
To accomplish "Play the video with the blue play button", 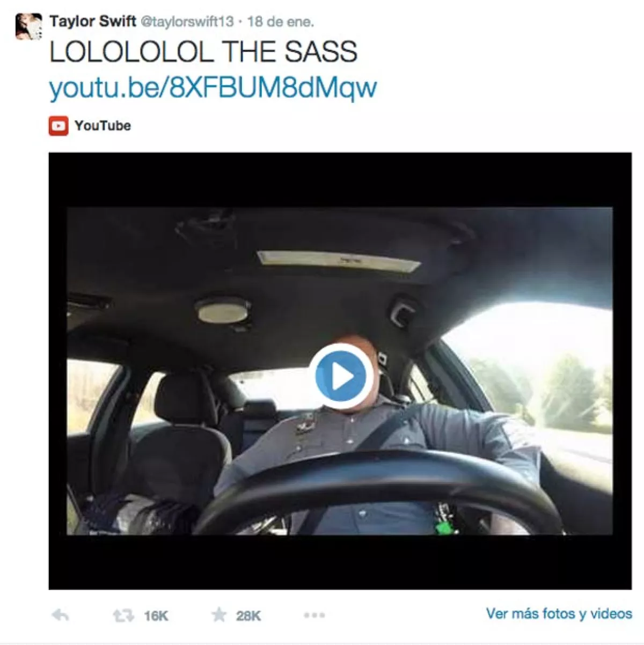I will coord(341,377).
